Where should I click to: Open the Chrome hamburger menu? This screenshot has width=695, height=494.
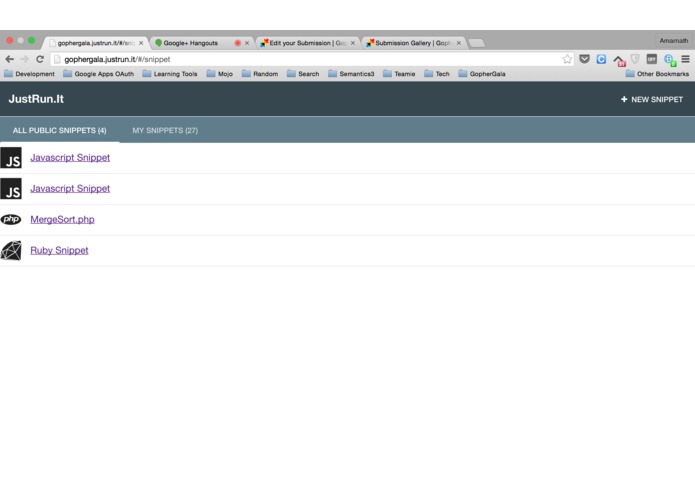coord(685,59)
